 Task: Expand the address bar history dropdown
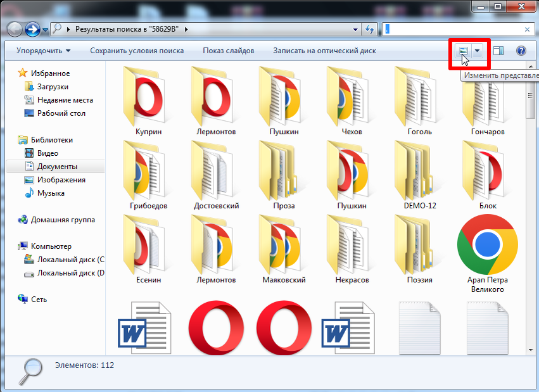point(355,30)
